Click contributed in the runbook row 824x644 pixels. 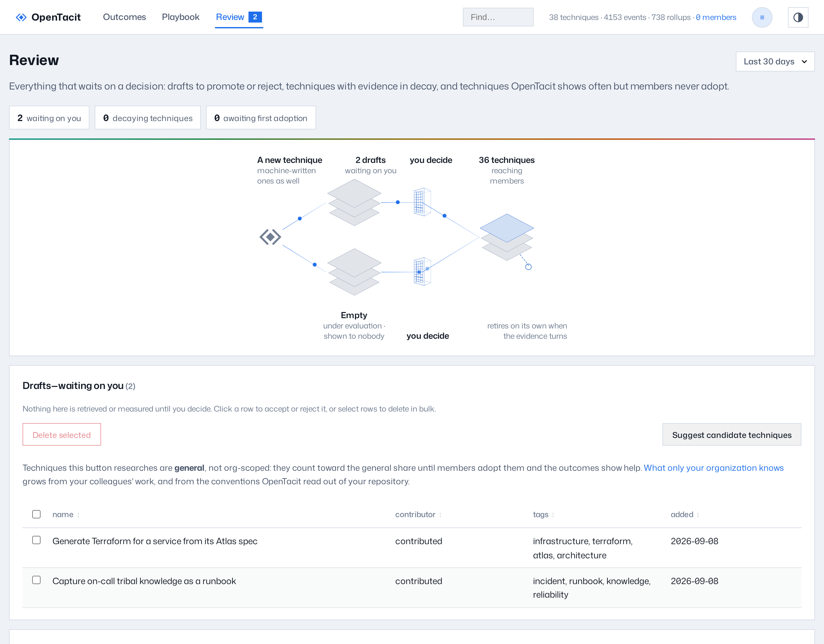pyautogui.click(x=418, y=581)
